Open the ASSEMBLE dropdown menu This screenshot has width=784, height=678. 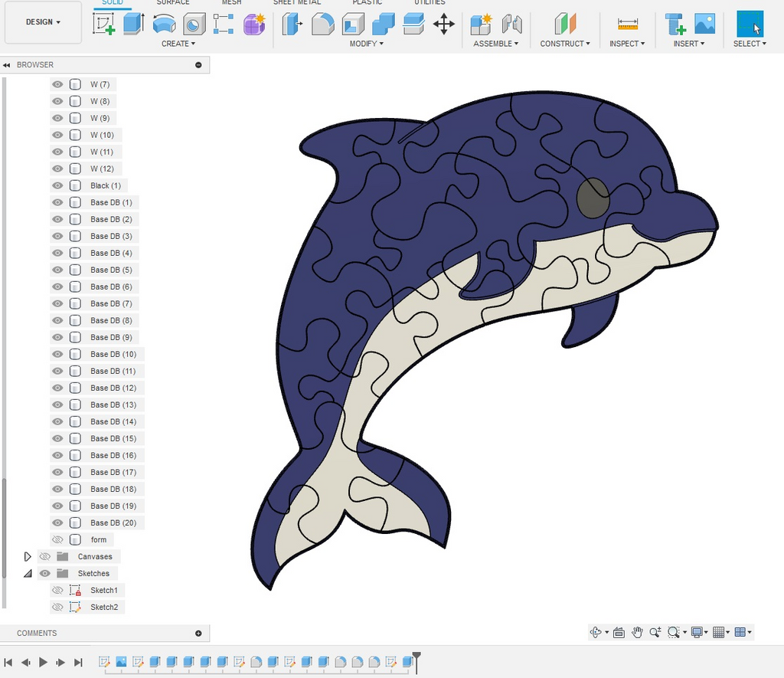tap(495, 44)
